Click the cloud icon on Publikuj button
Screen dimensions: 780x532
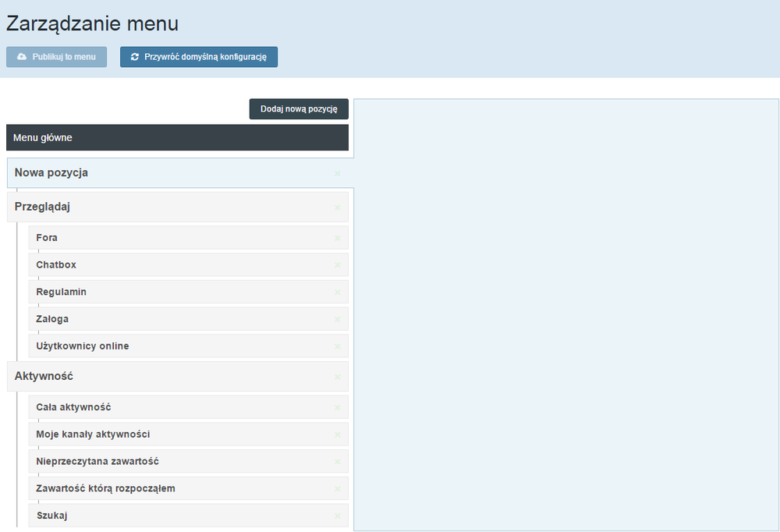21,55
